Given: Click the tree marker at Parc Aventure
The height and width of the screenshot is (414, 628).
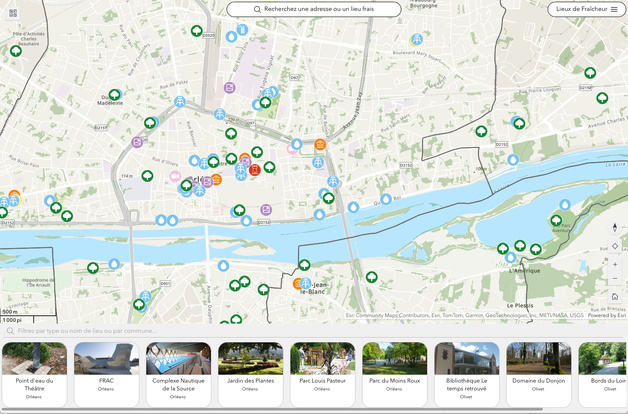Looking at the screenshot, I should (556, 221).
